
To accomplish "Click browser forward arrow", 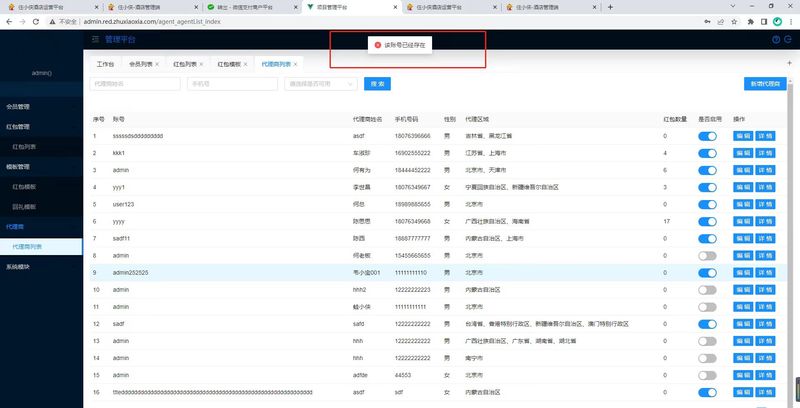I will click(22, 22).
